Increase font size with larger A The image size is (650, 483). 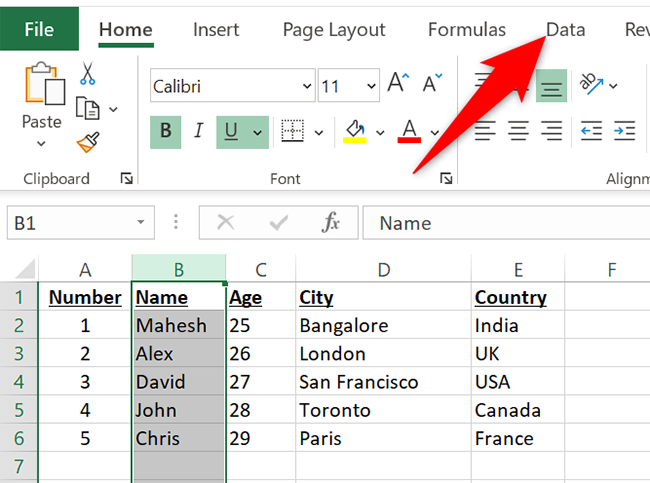[398, 84]
